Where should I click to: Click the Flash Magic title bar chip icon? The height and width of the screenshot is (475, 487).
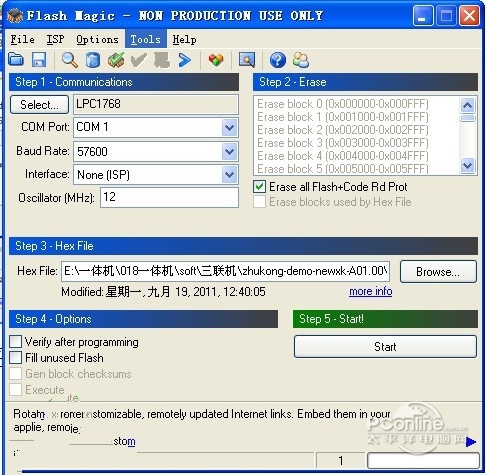pyautogui.click(x=15, y=16)
